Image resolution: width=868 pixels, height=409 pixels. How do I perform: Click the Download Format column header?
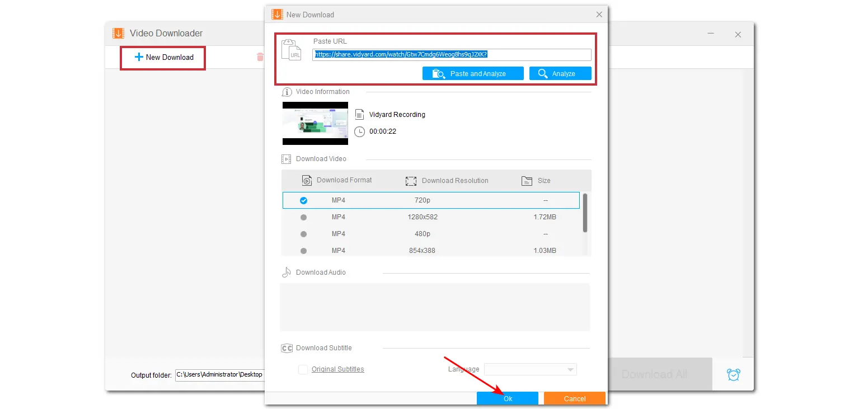point(344,180)
